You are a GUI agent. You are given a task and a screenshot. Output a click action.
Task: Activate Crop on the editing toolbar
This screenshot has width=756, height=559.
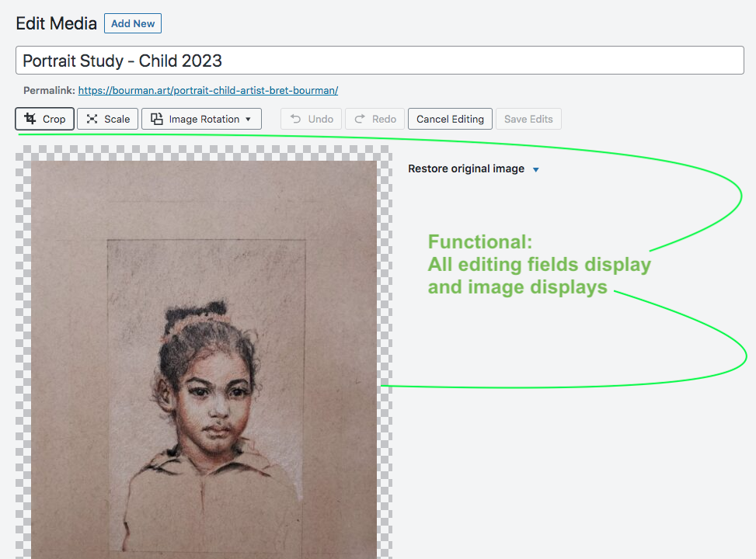[44, 119]
